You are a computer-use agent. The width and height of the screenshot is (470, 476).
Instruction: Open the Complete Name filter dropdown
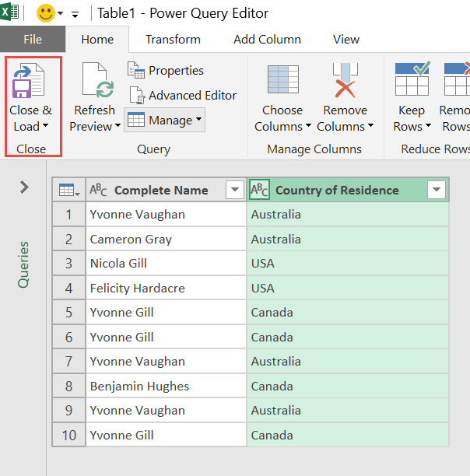235,190
